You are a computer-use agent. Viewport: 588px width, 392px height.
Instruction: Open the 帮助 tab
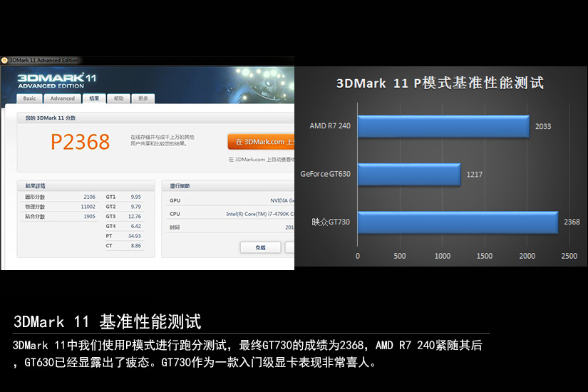(x=118, y=98)
